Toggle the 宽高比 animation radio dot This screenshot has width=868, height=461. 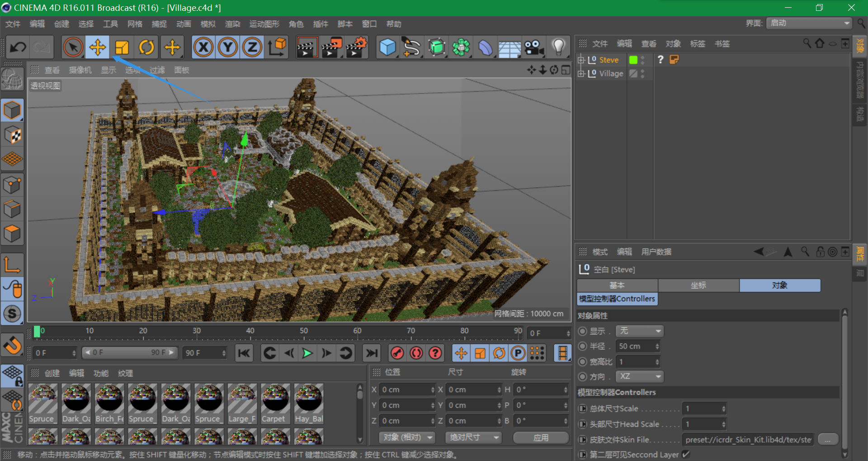(583, 362)
